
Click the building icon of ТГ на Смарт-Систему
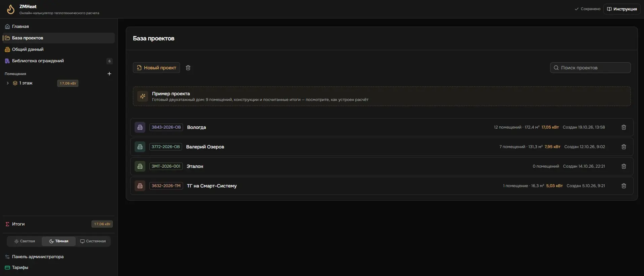coord(140,186)
